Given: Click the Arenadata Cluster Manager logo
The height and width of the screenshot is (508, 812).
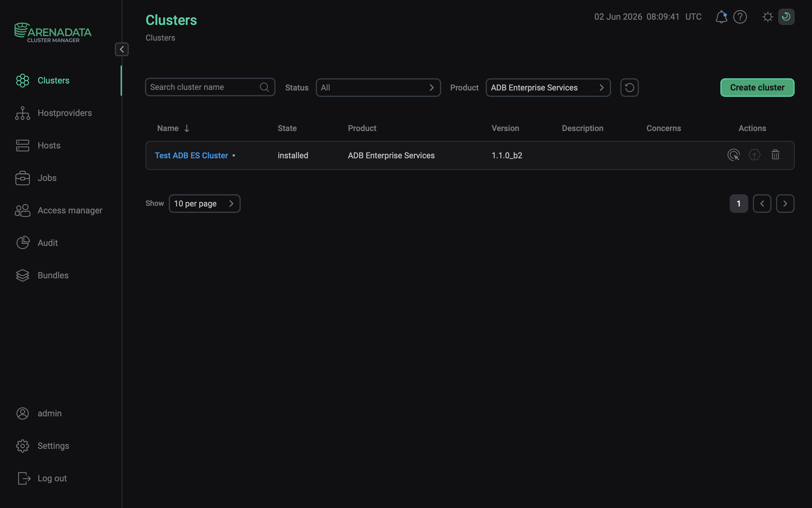Looking at the screenshot, I should pyautogui.click(x=53, y=32).
